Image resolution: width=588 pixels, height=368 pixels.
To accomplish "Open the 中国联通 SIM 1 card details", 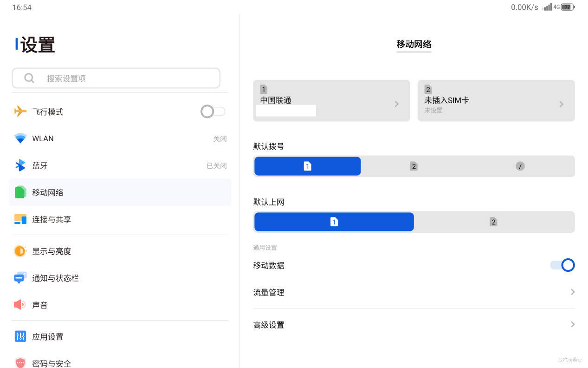I will click(331, 101).
